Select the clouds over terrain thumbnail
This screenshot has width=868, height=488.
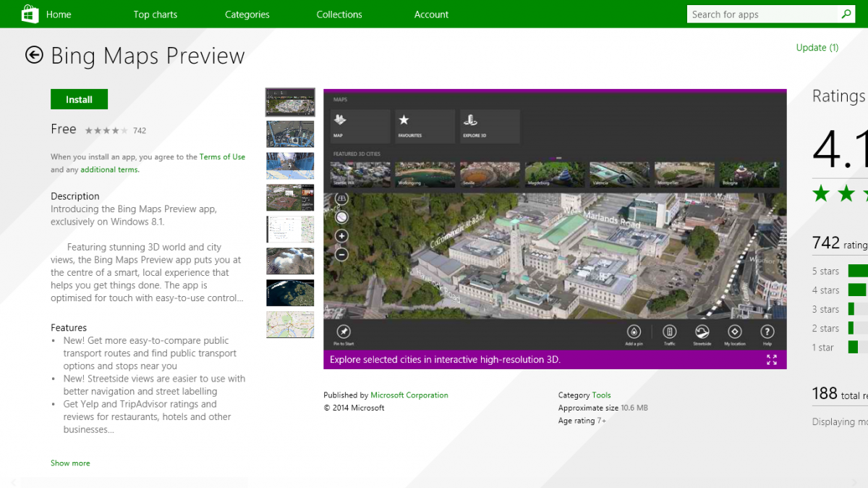point(290,261)
